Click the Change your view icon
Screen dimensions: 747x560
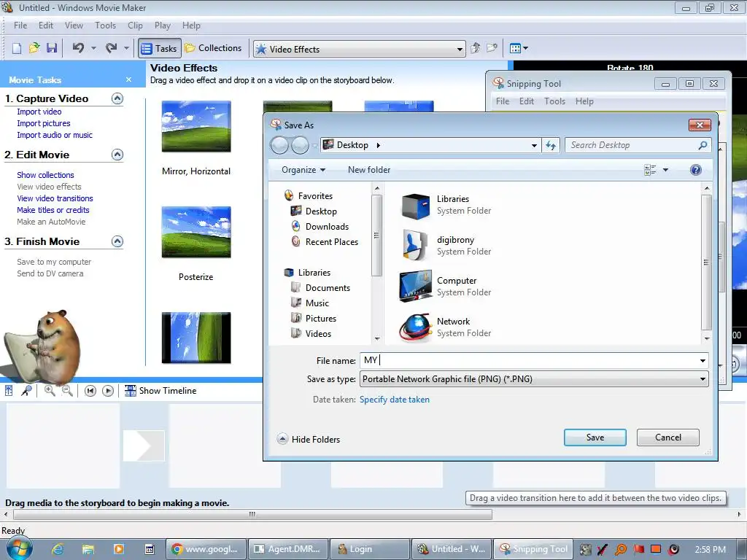[x=650, y=170]
